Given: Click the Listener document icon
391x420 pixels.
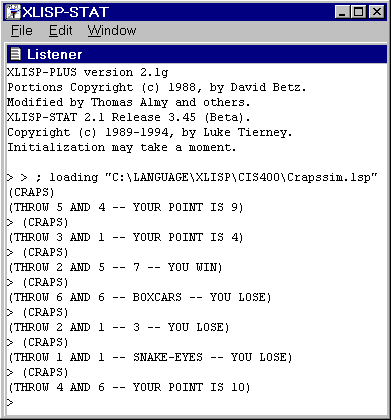Looking at the screenshot, I should 15,54.
